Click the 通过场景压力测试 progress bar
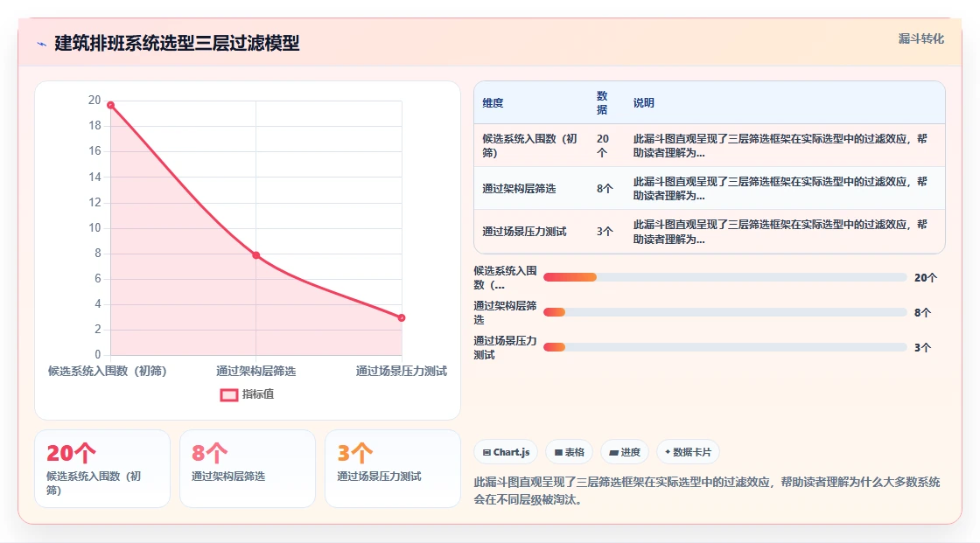980x543 pixels. pyautogui.click(x=725, y=347)
